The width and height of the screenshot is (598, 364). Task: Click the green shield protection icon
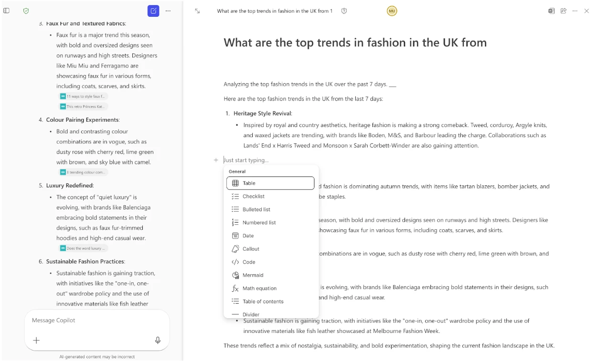coord(26,11)
